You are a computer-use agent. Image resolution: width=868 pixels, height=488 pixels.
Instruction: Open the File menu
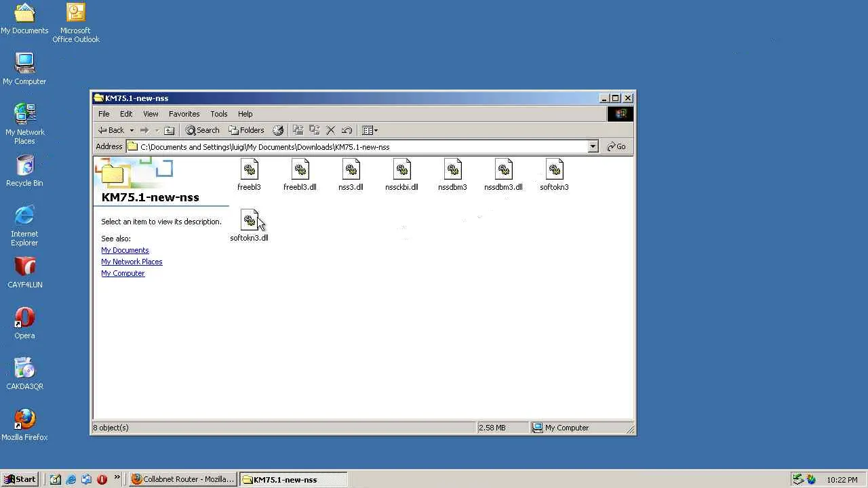tap(104, 114)
